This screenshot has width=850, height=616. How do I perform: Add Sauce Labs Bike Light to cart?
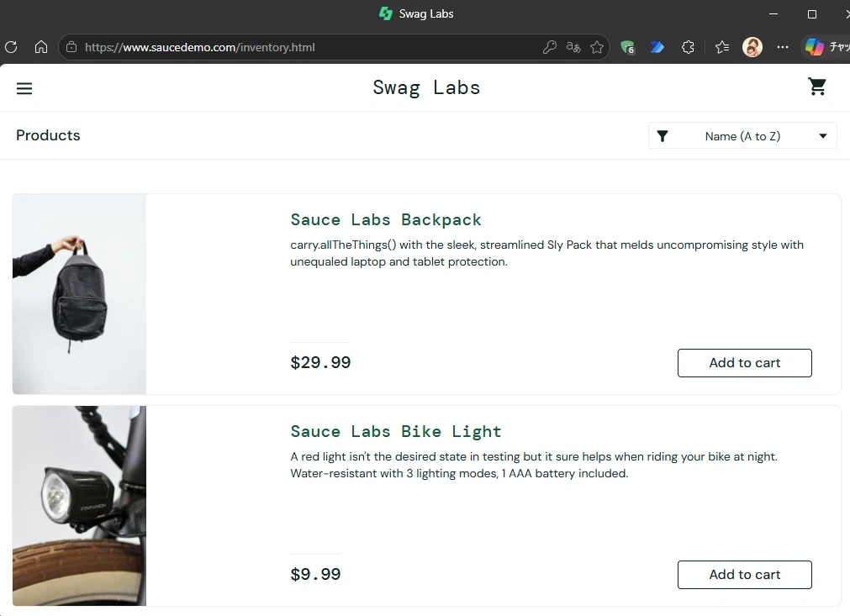(744, 575)
